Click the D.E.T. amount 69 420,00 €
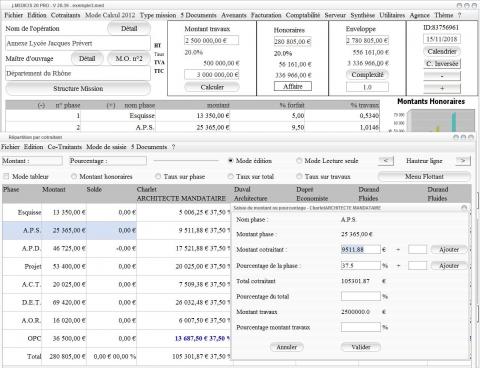480x368 pixels. [x=69, y=302]
